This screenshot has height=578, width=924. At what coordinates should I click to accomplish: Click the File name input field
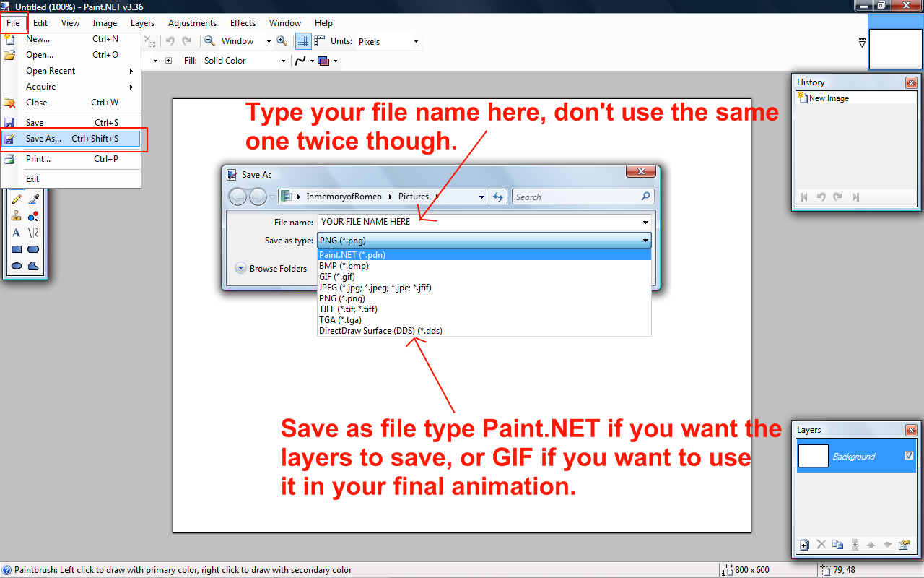click(476, 222)
